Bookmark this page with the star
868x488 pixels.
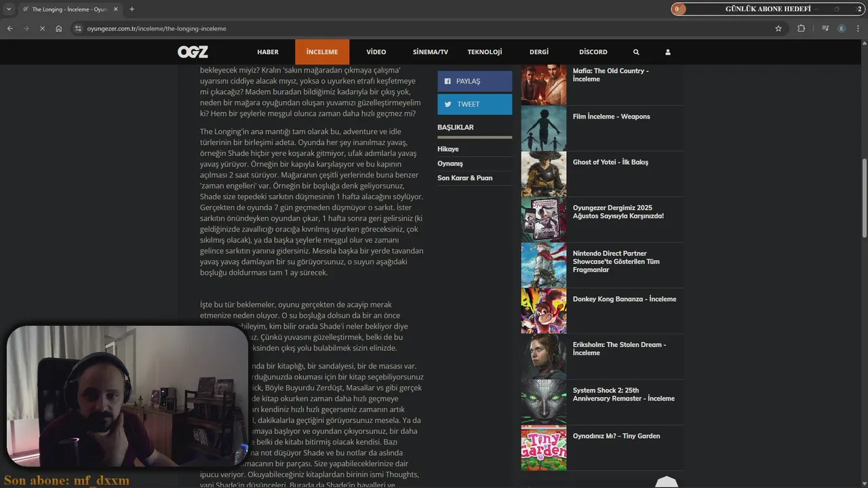point(778,28)
